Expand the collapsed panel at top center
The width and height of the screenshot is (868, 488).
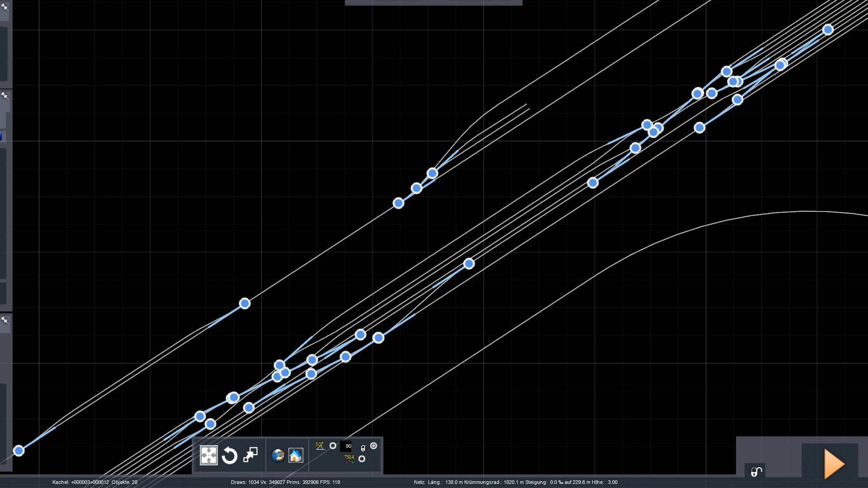[433, 3]
